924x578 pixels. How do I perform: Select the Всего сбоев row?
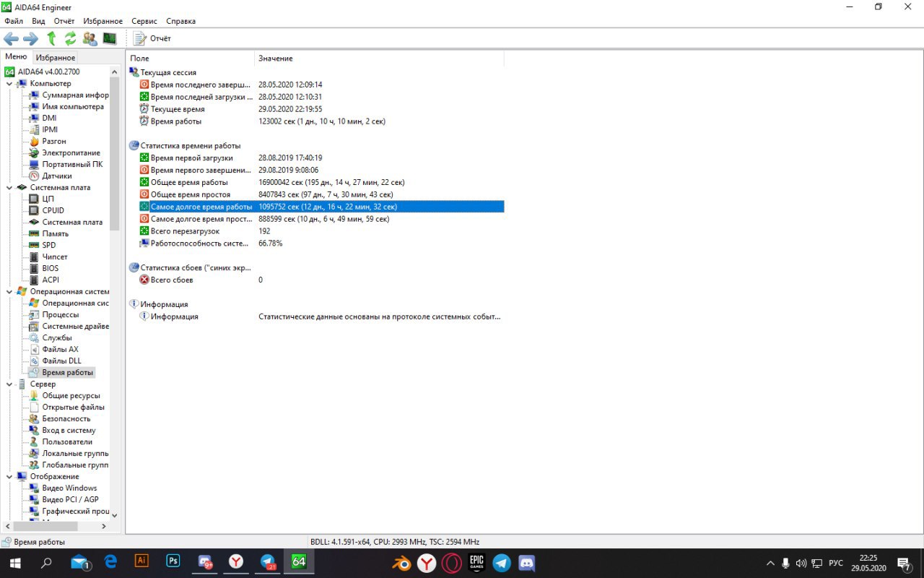tap(315, 280)
